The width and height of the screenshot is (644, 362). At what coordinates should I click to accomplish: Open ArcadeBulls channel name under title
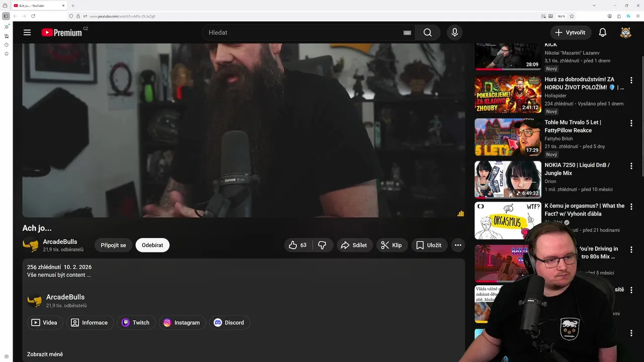click(x=60, y=242)
